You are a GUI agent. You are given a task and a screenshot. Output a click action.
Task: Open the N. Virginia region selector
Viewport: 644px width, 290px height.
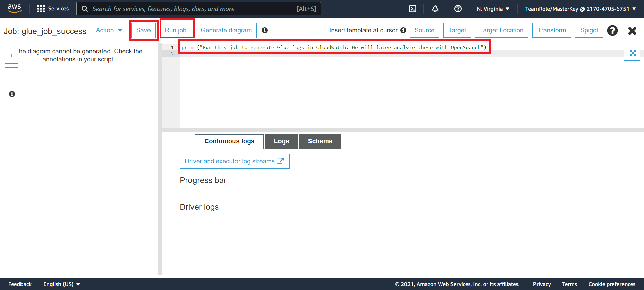point(493,9)
